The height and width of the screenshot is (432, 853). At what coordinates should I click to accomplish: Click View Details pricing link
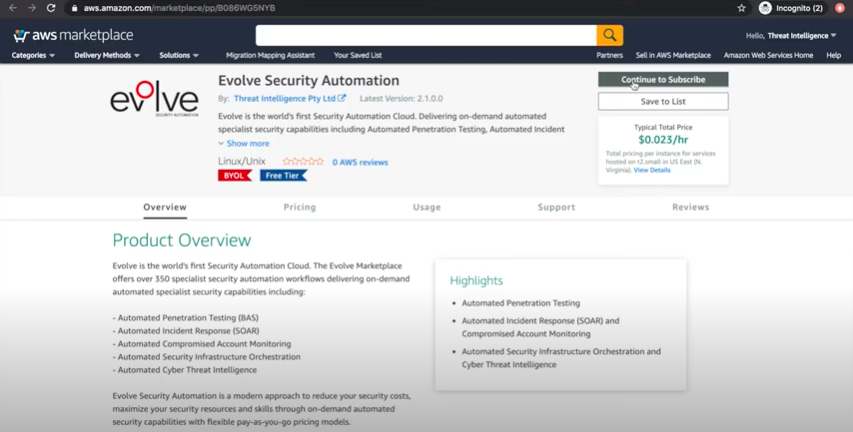point(652,170)
